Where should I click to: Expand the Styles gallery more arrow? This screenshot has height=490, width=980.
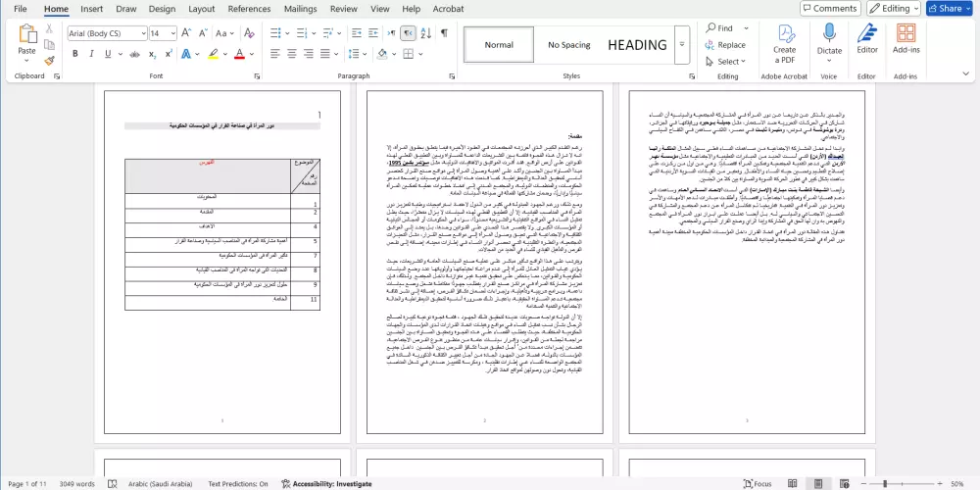tap(682, 44)
